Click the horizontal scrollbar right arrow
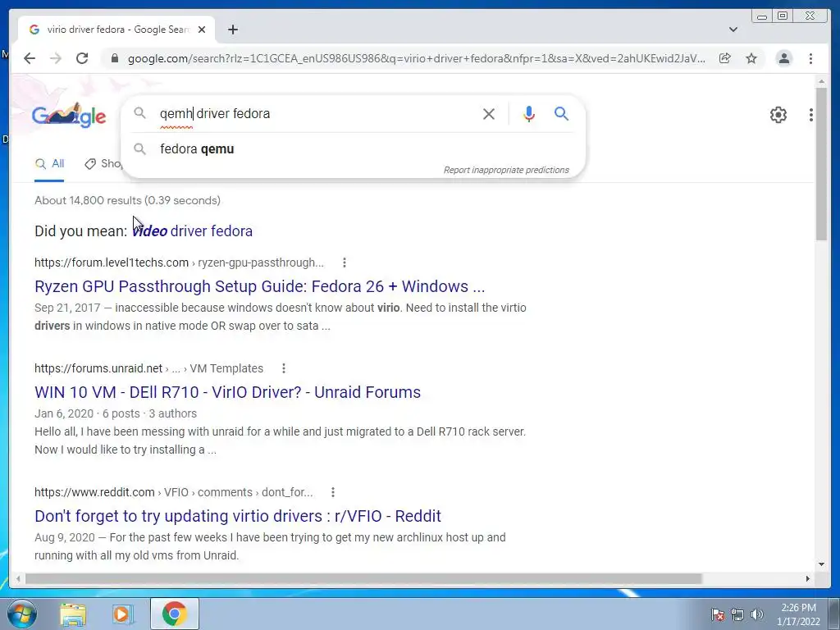Screen dimensions: 840x630 pos(808,578)
